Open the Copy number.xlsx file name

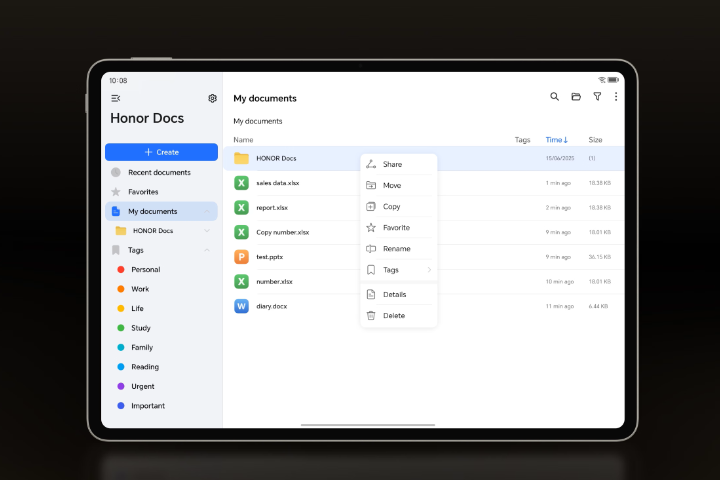pos(282,232)
